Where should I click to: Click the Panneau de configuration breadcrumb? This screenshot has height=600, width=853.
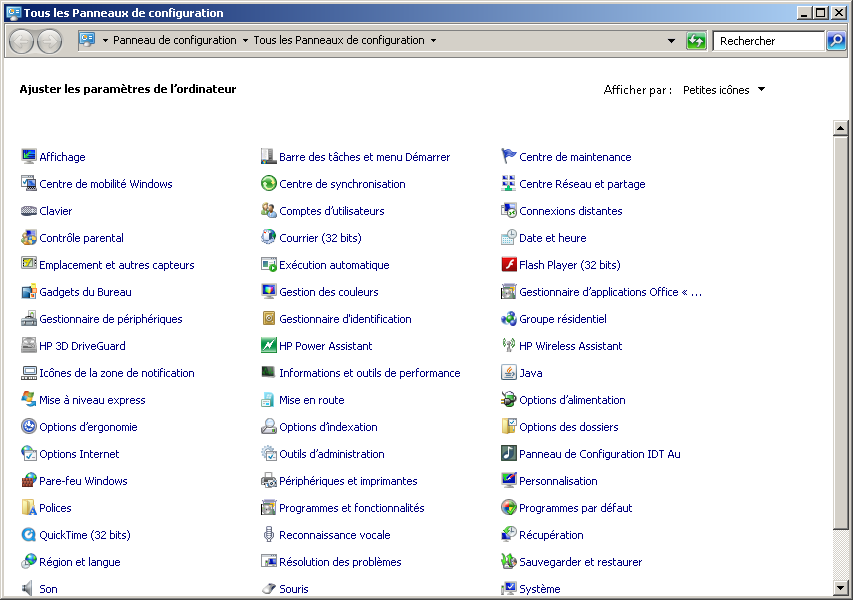point(175,40)
